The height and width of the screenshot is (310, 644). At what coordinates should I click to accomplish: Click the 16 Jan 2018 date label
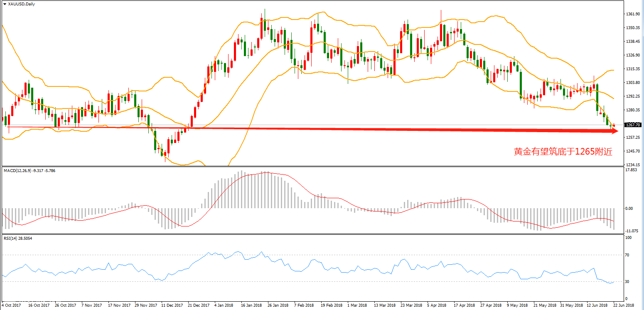click(x=251, y=305)
